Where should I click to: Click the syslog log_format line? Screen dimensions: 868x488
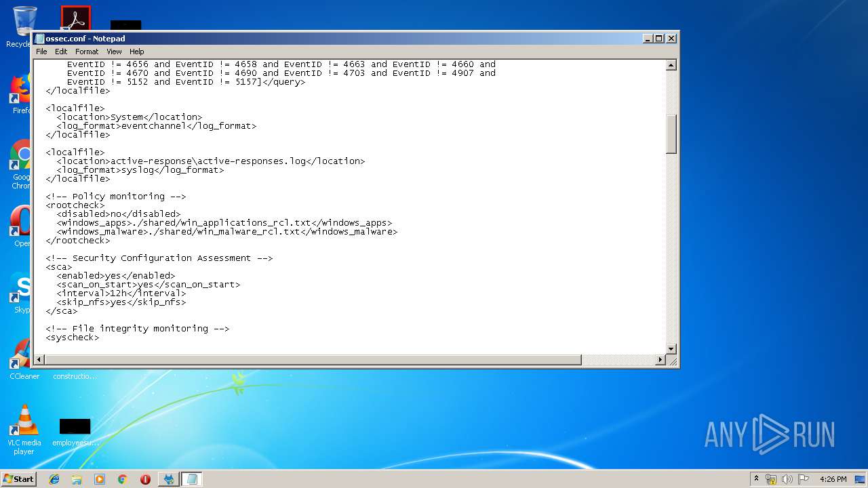click(140, 170)
